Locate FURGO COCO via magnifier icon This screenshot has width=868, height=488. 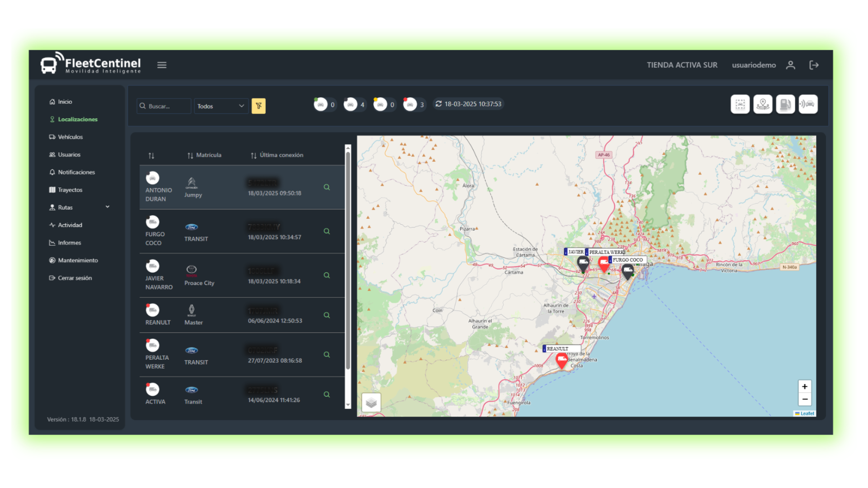pos(327,231)
